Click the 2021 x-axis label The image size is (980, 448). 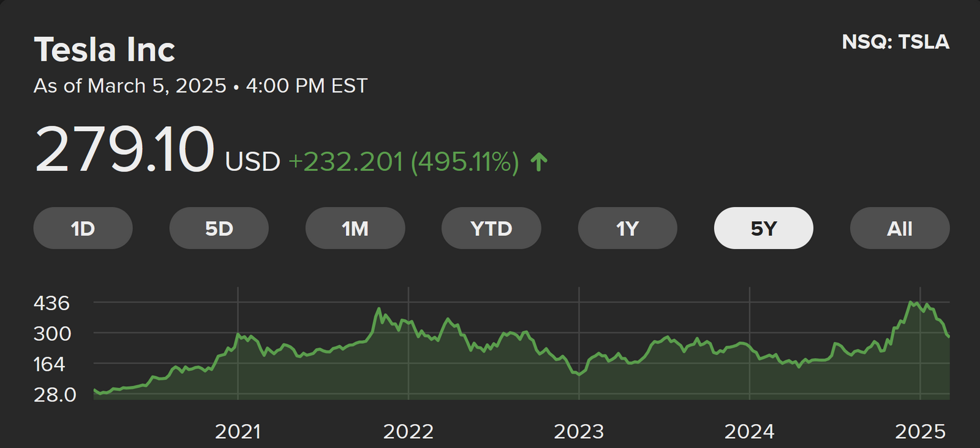[238, 431]
